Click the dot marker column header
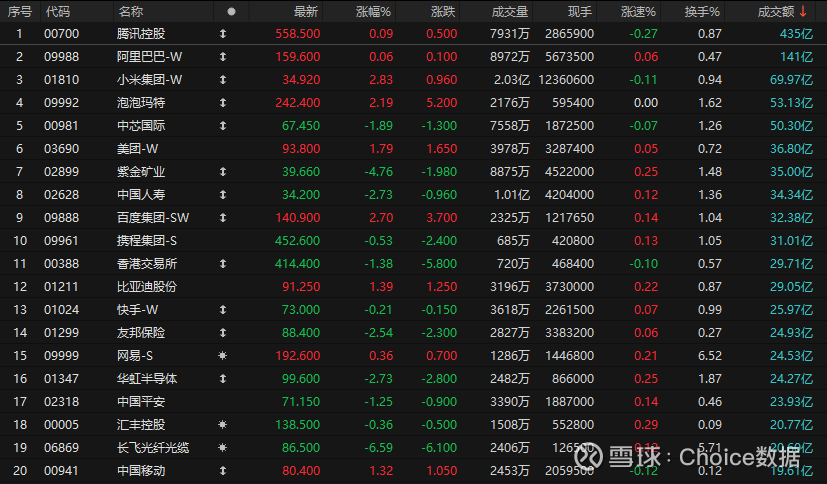This screenshot has width=827, height=484. click(x=231, y=12)
